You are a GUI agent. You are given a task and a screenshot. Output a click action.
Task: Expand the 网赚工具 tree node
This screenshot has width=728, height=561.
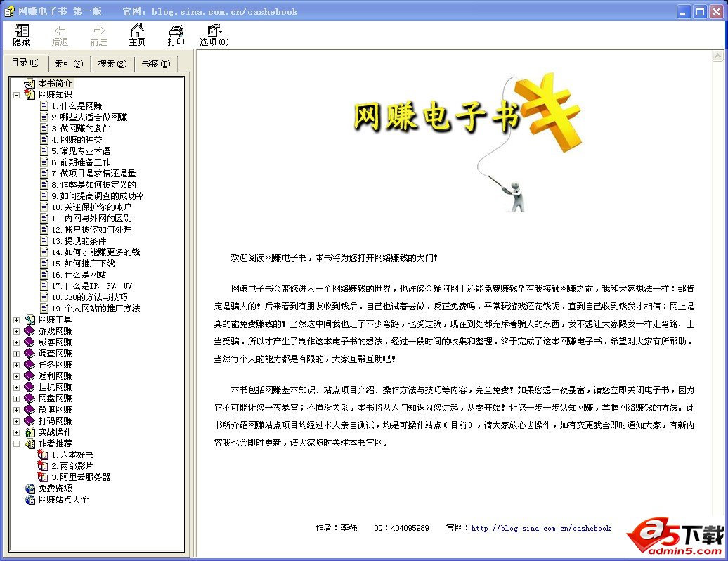tap(16, 319)
